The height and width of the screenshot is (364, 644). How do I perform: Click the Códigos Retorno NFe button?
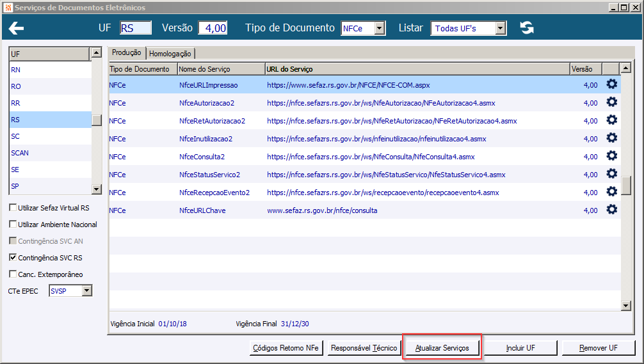286,348
